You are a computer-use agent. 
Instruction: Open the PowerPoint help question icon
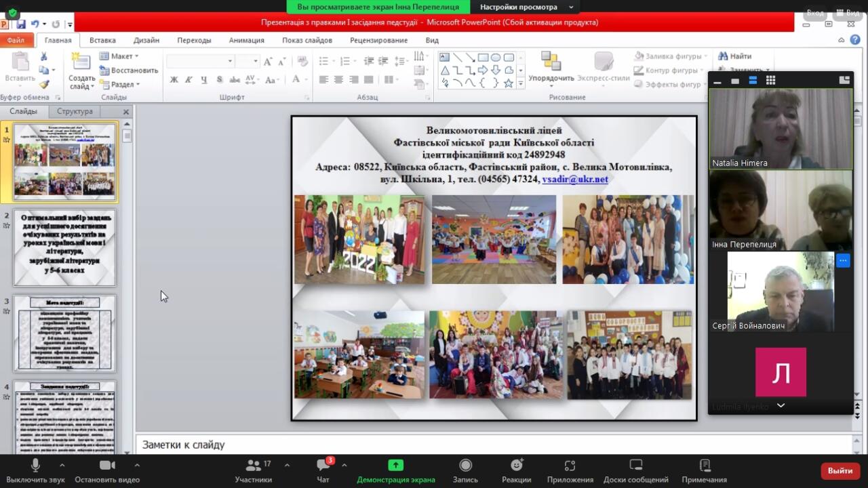point(855,40)
